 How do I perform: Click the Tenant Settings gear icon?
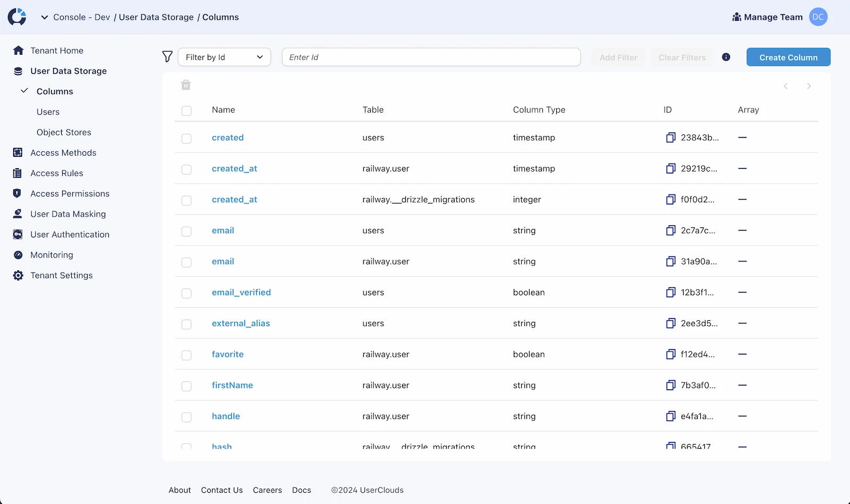coord(18,276)
